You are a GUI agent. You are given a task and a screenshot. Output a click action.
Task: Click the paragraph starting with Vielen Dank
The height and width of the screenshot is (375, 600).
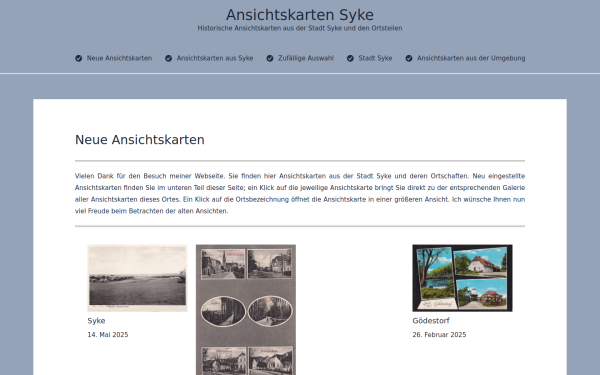300,194
